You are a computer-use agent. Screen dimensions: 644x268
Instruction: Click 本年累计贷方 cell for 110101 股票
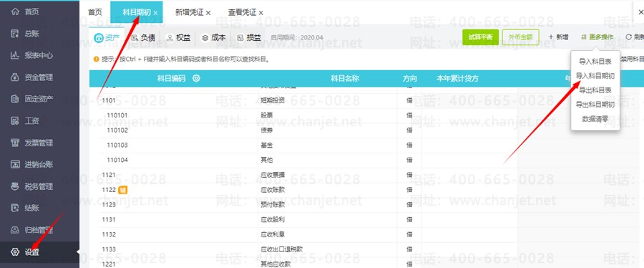pyautogui.click(x=470, y=115)
